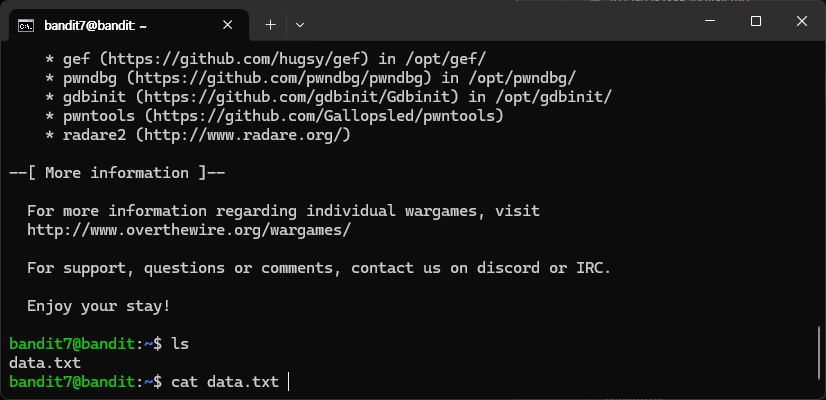
Task: Open a new terminal tab with plus
Action: pyautogui.click(x=270, y=25)
